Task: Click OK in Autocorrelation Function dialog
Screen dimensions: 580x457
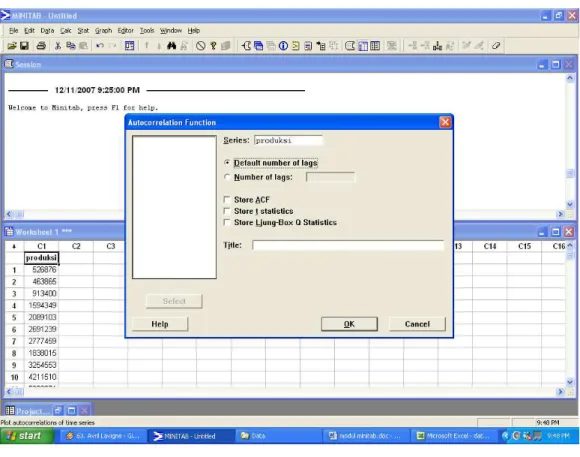Action: [x=349, y=324]
